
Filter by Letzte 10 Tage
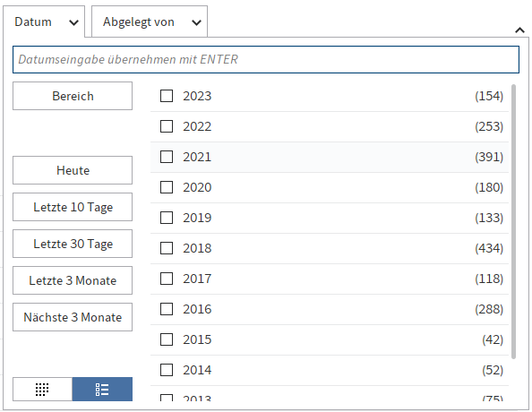click(73, 207)
